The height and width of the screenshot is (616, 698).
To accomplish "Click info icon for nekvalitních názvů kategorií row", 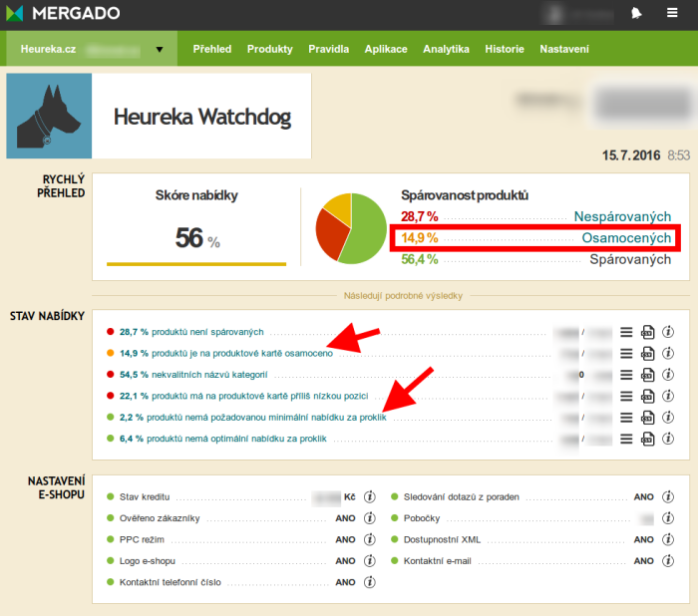I will [668, 375].
